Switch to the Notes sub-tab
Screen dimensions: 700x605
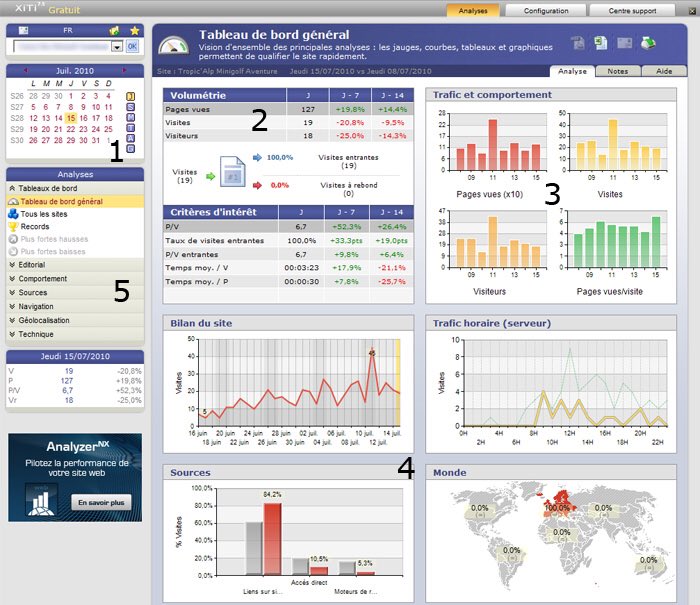coord(618,71)
